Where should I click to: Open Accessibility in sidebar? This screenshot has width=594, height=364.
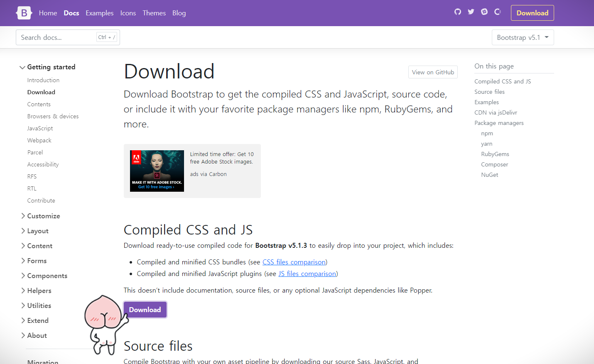[x=43, y=164]
